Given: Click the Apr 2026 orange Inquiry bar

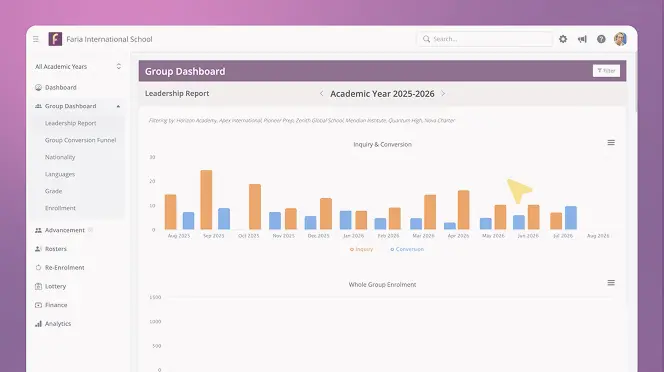Looking at the screenshot, I should (463, 210).
